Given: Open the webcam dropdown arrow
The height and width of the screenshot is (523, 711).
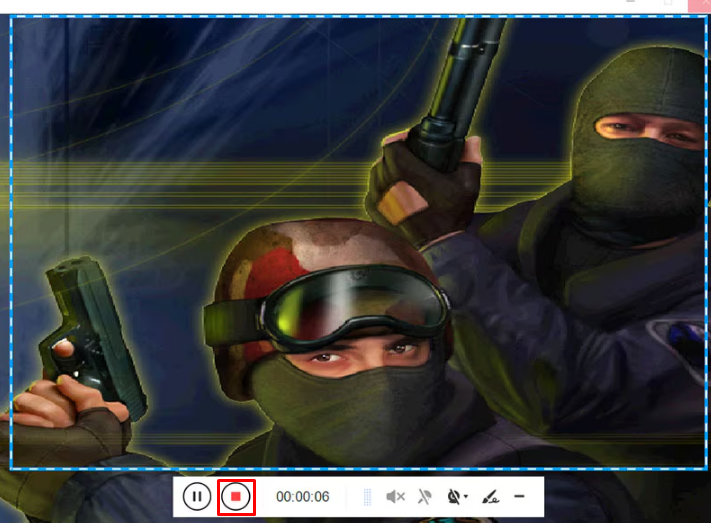Looking at the screenshot, I should pos(466,497).
